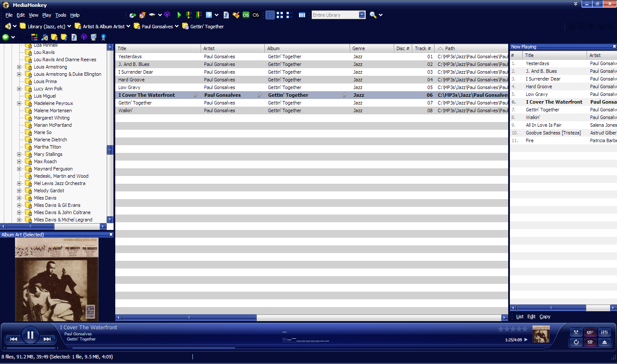Click the speaker icon in the breadcrumb bar
The height and width of the screenshot is (364, 617).
(8, 26)
